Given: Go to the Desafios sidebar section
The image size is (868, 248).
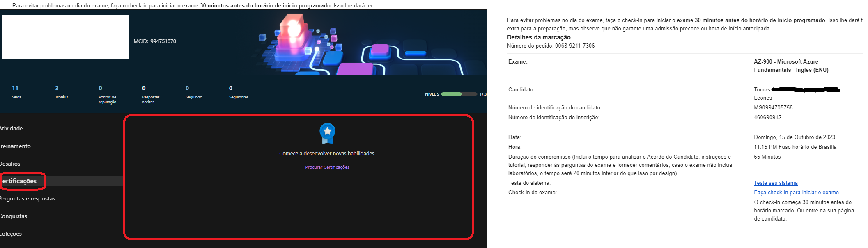Looking at the screenshot, I should (10, 164).
